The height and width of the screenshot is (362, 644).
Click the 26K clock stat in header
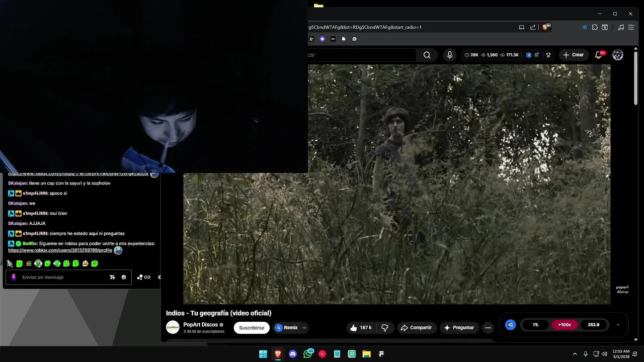pos(471,55)
